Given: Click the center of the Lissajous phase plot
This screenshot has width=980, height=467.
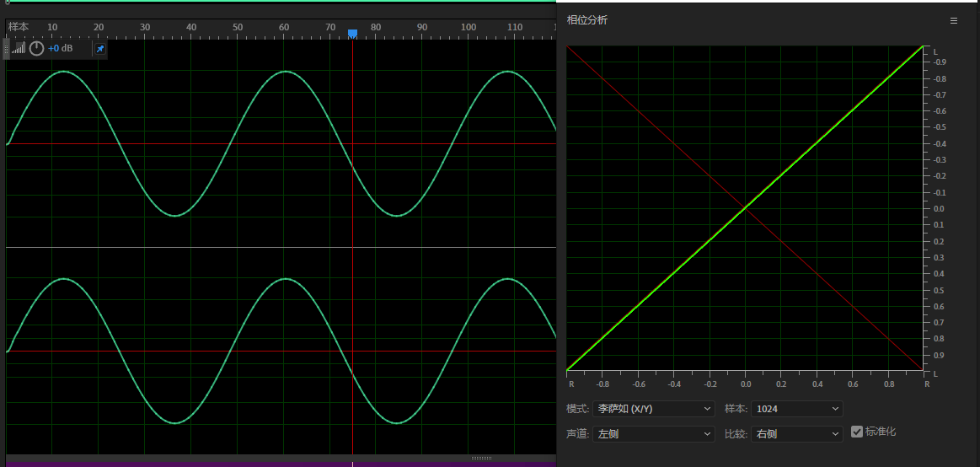Looking at the screenshot, I should (746, 208).
